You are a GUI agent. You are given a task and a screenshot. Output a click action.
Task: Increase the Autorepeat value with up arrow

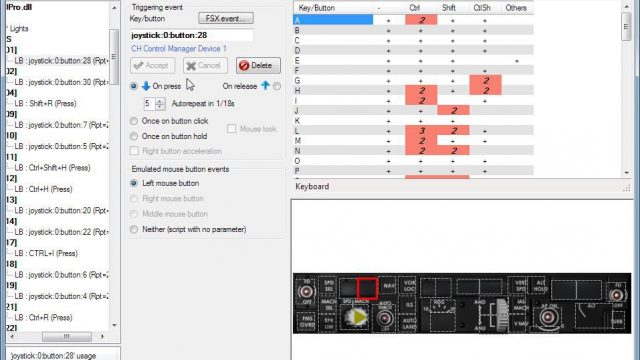coord(160,101)
